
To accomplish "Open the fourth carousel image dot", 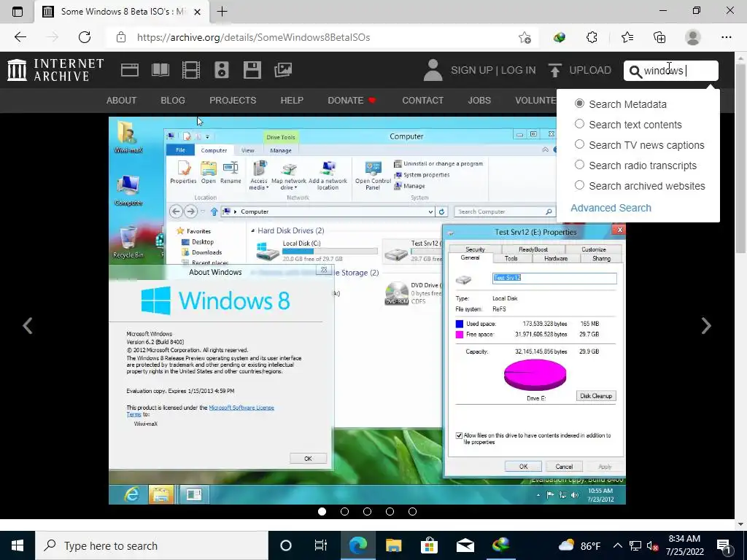I will [390, 511].
